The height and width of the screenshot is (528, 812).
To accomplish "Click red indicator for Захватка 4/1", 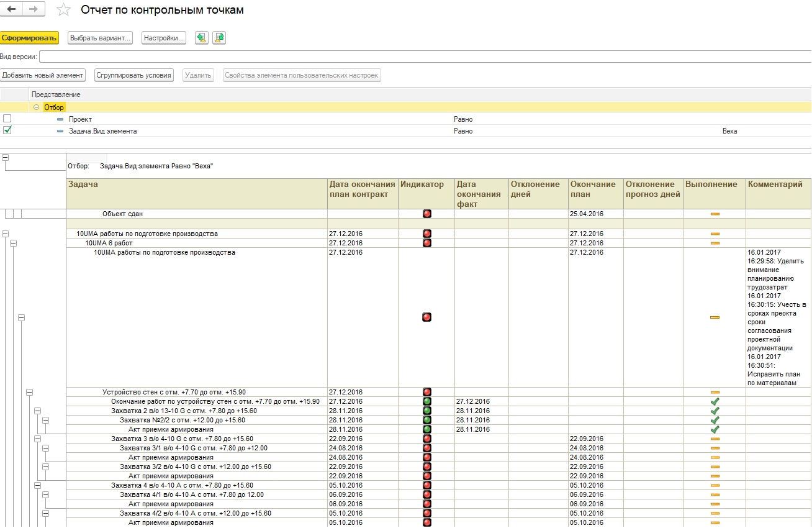I will [426, 494].
